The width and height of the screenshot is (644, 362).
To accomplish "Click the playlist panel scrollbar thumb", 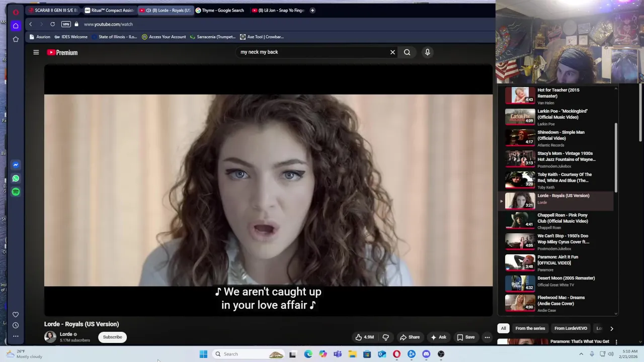I will coord(615,157).
